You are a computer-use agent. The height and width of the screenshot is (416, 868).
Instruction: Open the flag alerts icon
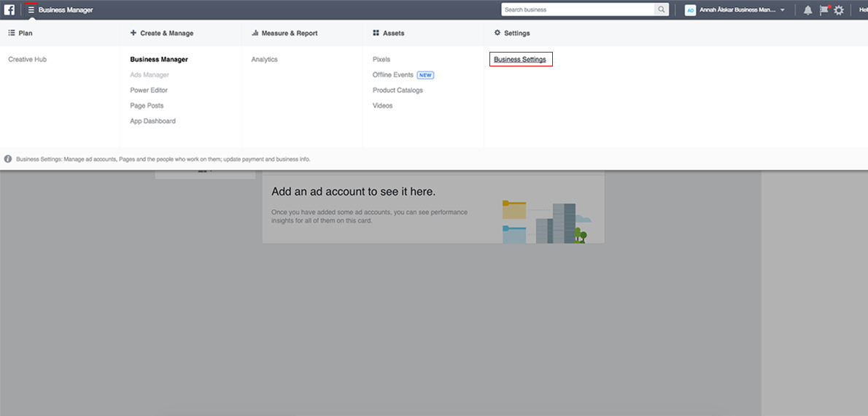click(824, 10)
